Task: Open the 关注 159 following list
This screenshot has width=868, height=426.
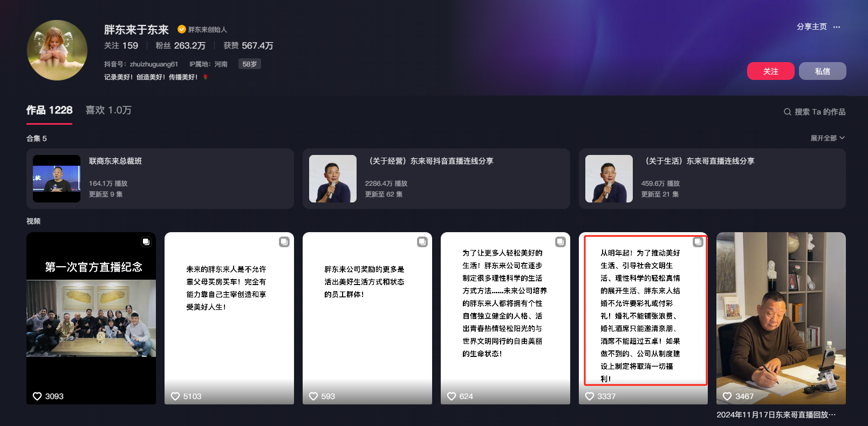Action: 121,46
